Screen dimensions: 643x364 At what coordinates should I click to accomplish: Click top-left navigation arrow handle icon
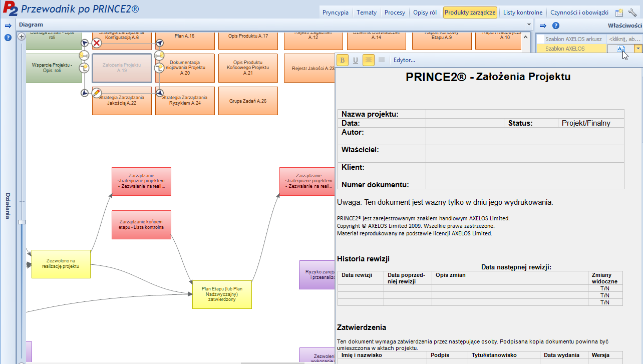[x=84, y=44]
